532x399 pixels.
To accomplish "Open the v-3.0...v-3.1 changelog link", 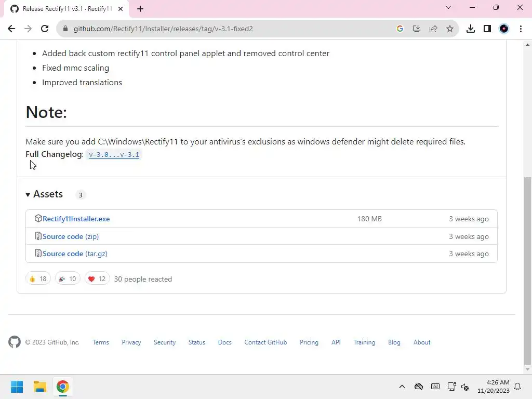I will (114, 155).
